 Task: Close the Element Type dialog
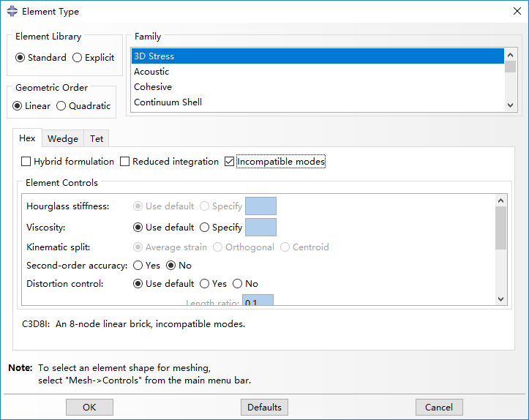[x=517, y=11]
